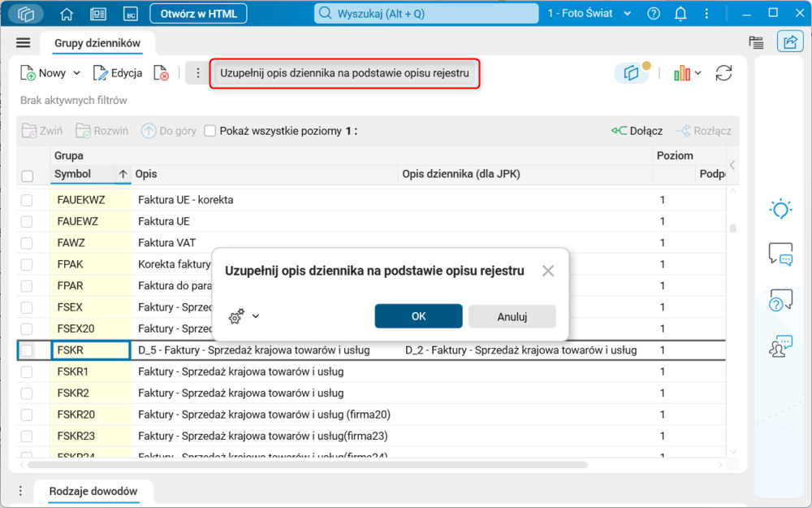Image resolution: width=812 pixels, height=508 pixels.
Task: Refresh the journal groups list
Action: coord(723,73)
